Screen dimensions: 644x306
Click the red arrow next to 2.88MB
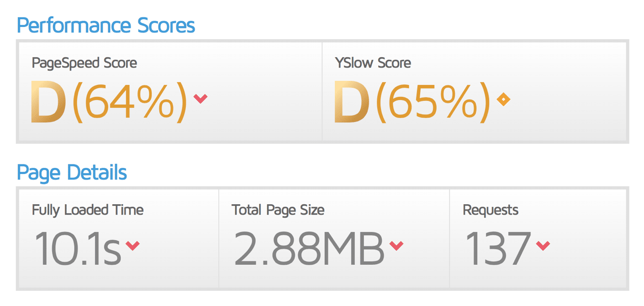(x=396, y=246)
